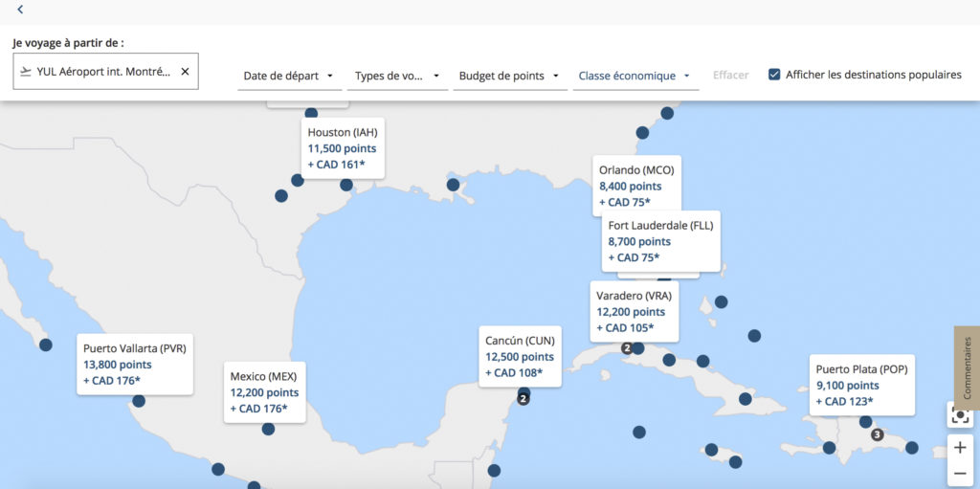Click the back arrow at top left
The image size is (980, 489).
pyautogui.click(x=20, y=10)
